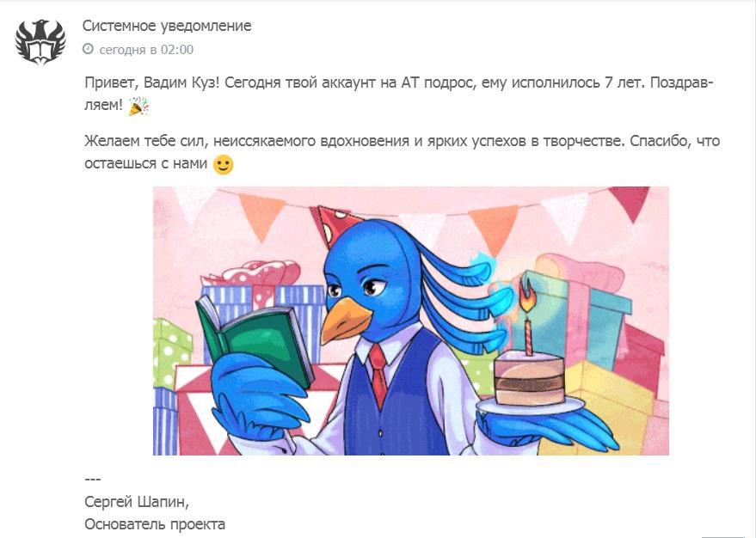Click the party popper emoji after "ляем!"
This screenshot has height=538, width=756.
coord(138,106)
